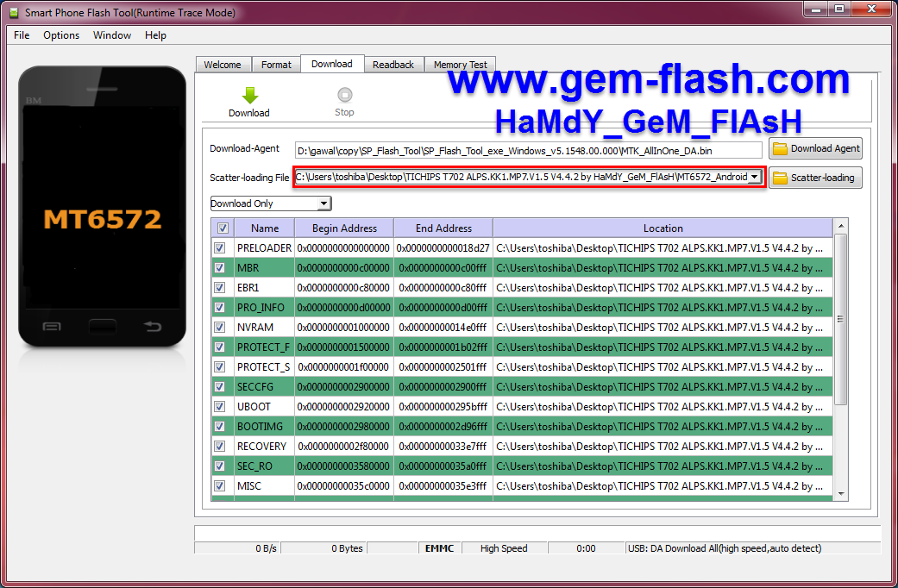This screenshot has height=588, width=898.
Task: Click the empty progress bar
Action: (537, 533)
